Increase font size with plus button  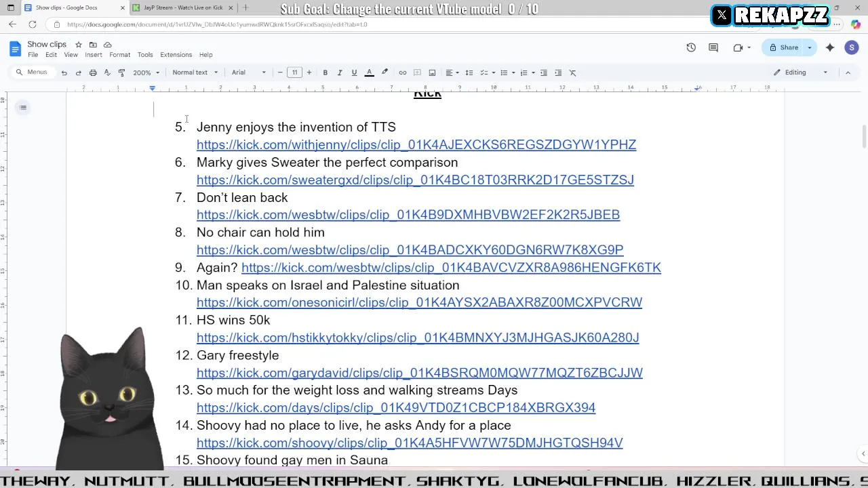click(309, 73)
